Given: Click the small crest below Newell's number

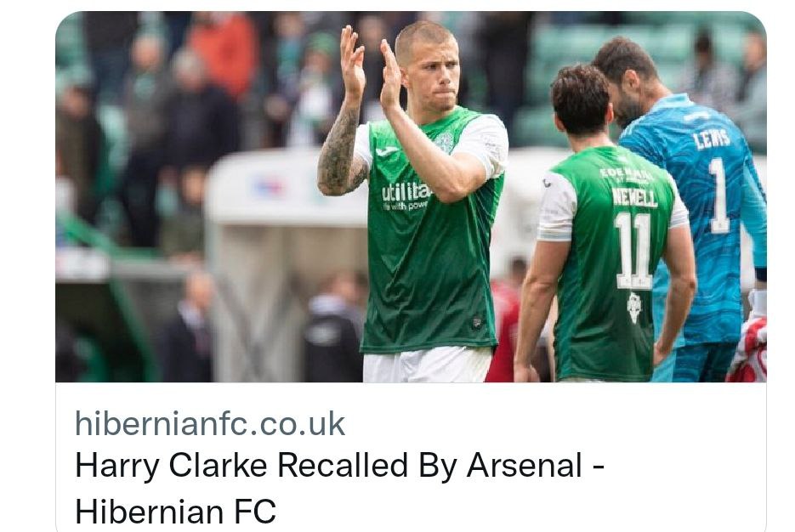Looking at the screenshot, I should coord(633,307).
